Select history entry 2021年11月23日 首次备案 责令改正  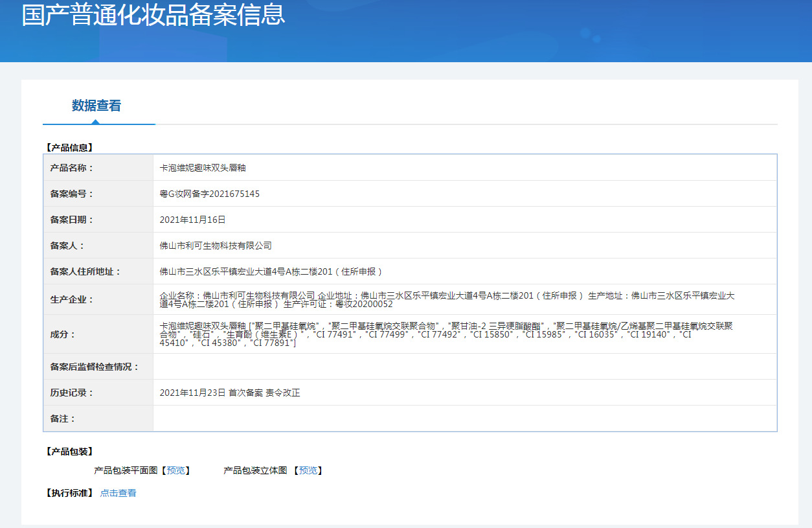(230, 393)
